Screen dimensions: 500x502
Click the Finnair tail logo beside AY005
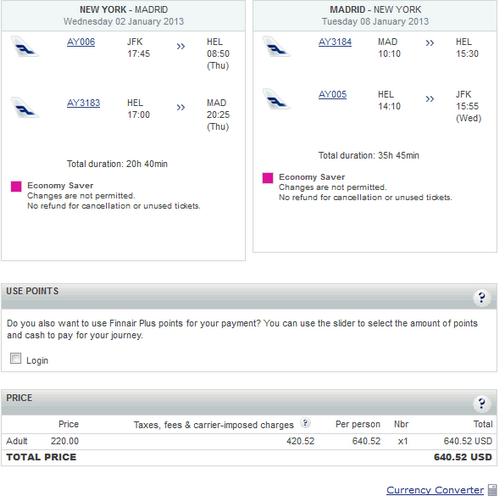pos(276,99)
